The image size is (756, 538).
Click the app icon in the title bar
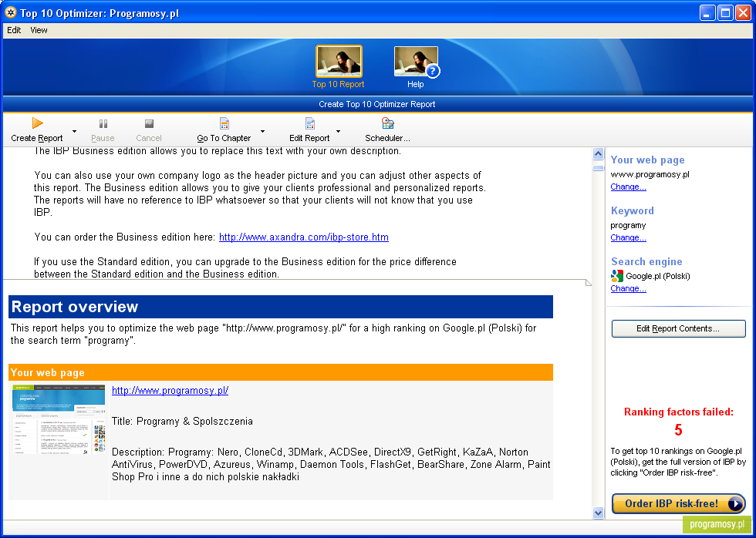click(11, 12)
